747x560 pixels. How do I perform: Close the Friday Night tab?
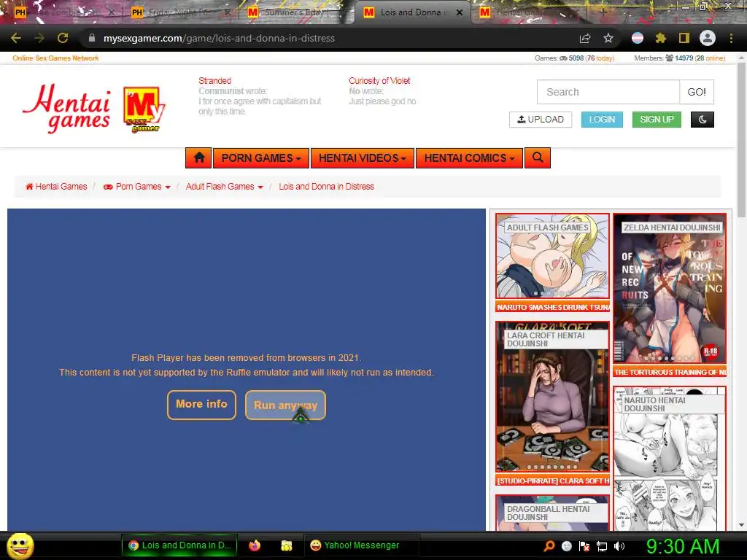click(x=228, y=12)
